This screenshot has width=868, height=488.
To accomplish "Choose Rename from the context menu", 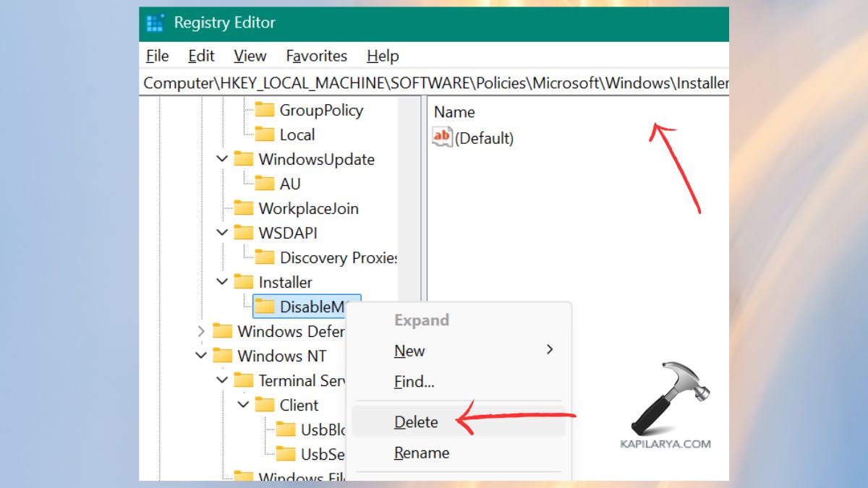I will pyautogui.click(x=422, y=453).
